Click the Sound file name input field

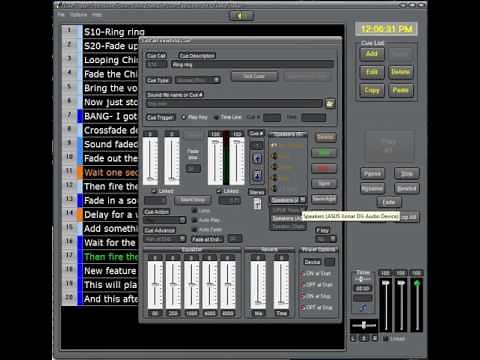pyautogui.click(x=234, y=104)
